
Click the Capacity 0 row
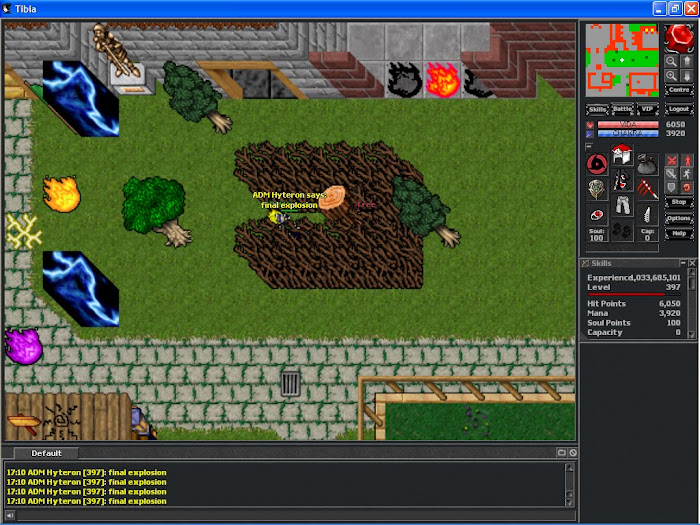click(633, 333)
